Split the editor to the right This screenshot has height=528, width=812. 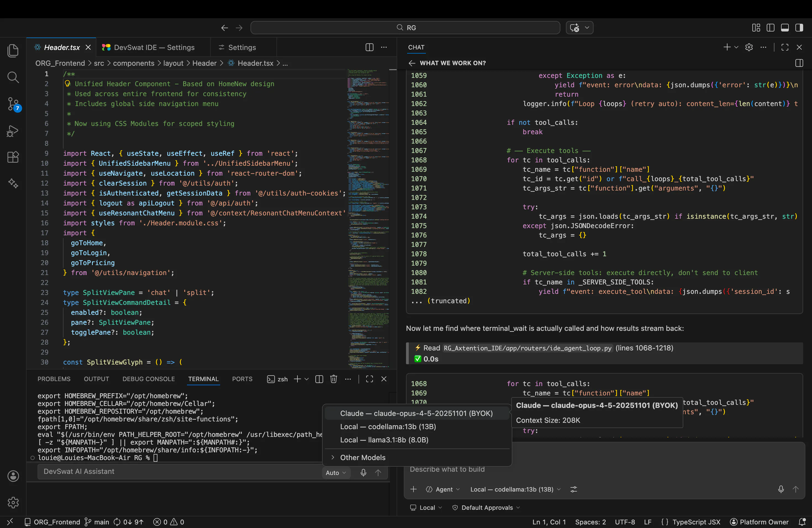(370, 47)
